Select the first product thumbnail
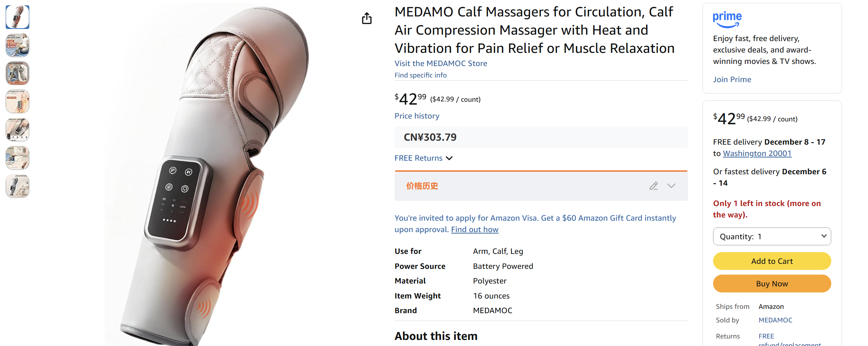The image size is (868, 346). pyautogui.click(x=17, y=17)
